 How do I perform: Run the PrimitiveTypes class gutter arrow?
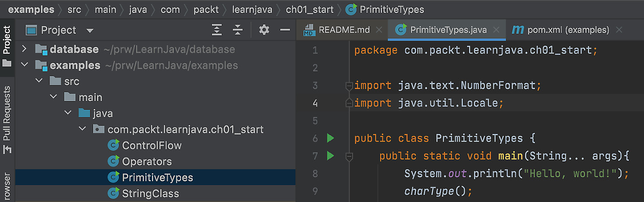330,138
